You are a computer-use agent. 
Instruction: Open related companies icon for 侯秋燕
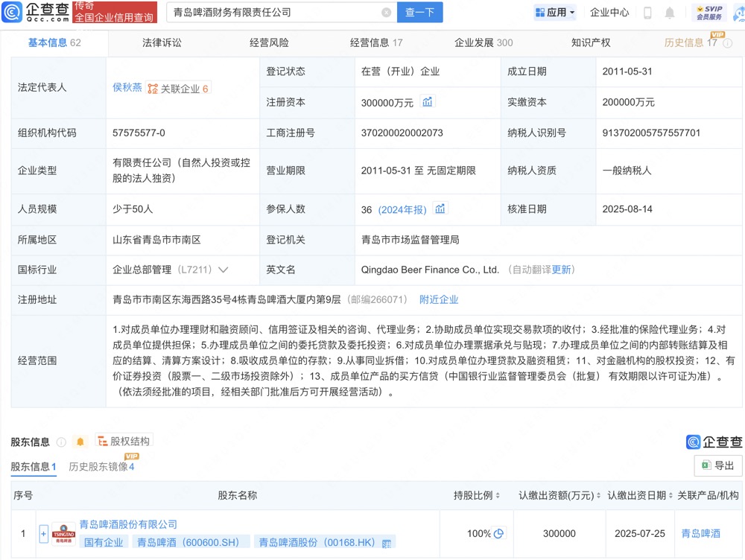coord(153,89)
